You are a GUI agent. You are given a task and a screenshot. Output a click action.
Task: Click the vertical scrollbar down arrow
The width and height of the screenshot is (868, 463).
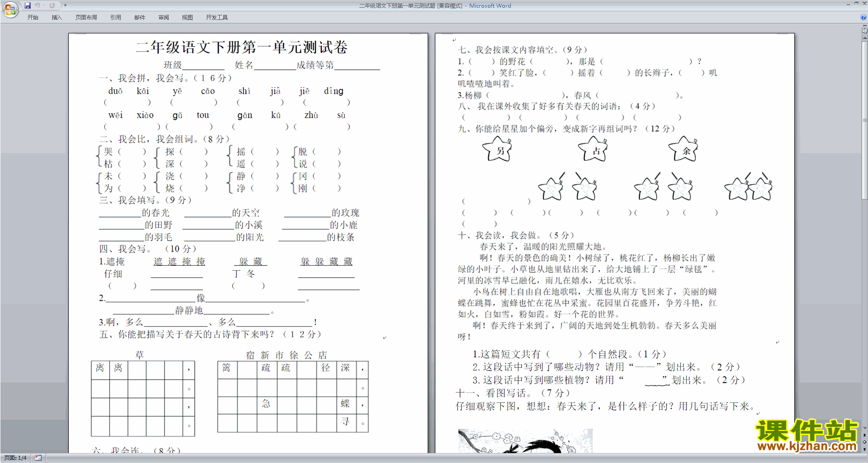864,428
